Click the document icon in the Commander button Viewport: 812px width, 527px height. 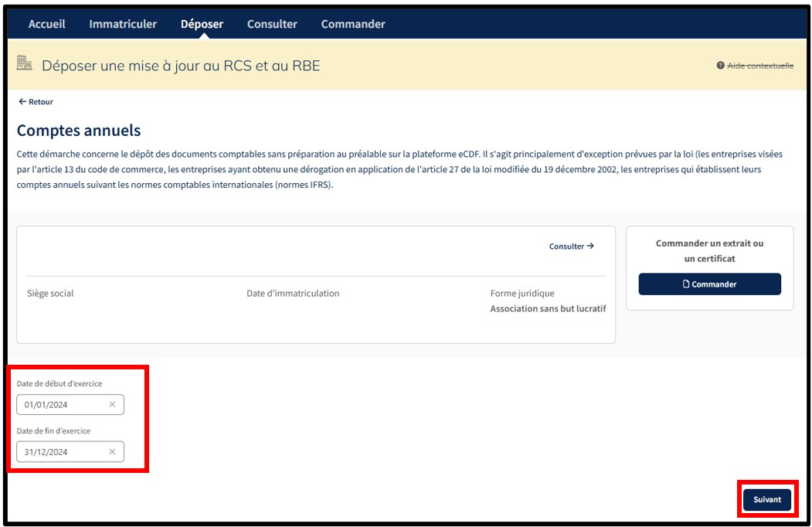click(x=686, y=284)
